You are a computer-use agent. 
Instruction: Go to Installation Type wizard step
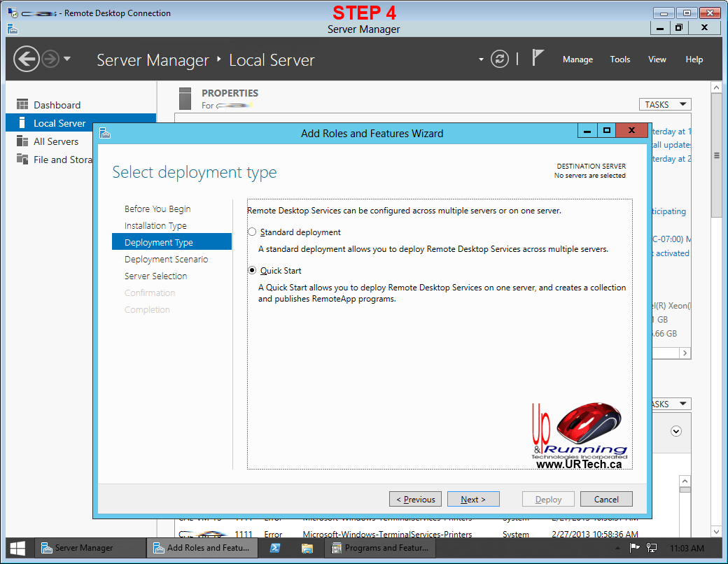[x=155, y=226]
